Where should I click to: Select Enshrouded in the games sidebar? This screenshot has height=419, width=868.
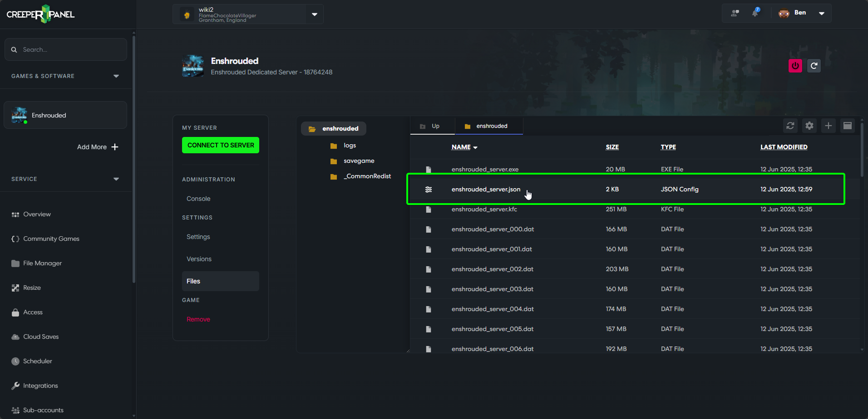pyautogui.click(x=65, y=115)
